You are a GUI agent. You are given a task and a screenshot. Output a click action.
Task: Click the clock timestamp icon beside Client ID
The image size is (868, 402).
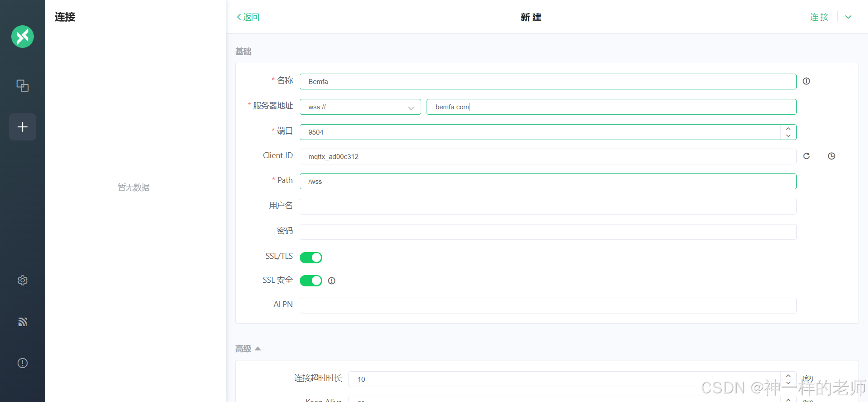tap(831, 156)
